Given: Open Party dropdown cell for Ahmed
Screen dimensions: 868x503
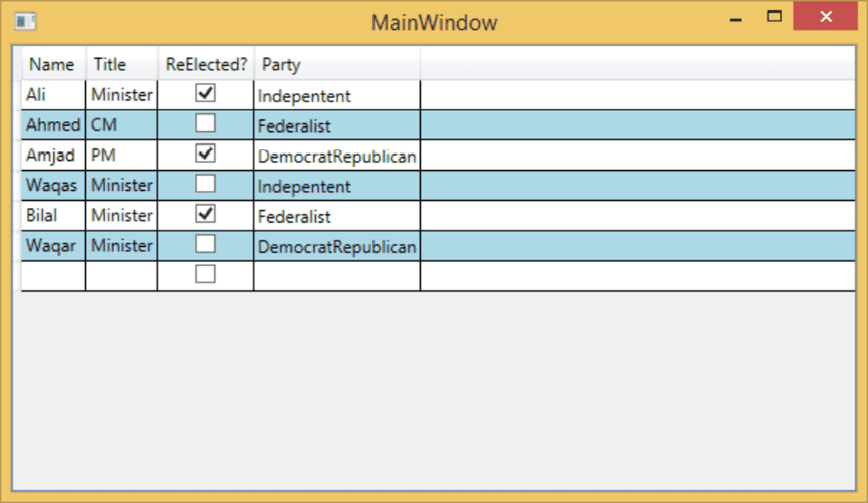Looking at the screenshot, I should click(x=337, y=125).
